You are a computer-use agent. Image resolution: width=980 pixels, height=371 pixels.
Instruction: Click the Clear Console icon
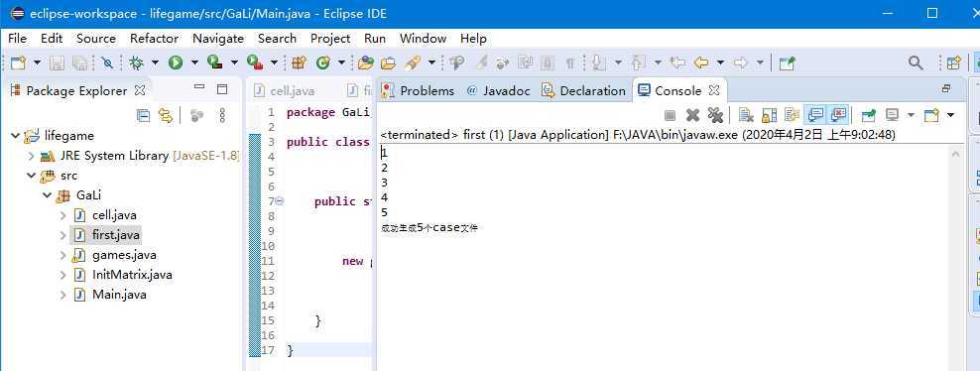point(746,115)
